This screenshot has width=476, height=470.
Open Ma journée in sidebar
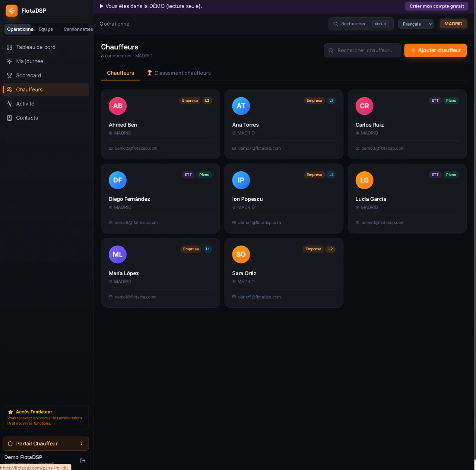click(x=46, y=61)
